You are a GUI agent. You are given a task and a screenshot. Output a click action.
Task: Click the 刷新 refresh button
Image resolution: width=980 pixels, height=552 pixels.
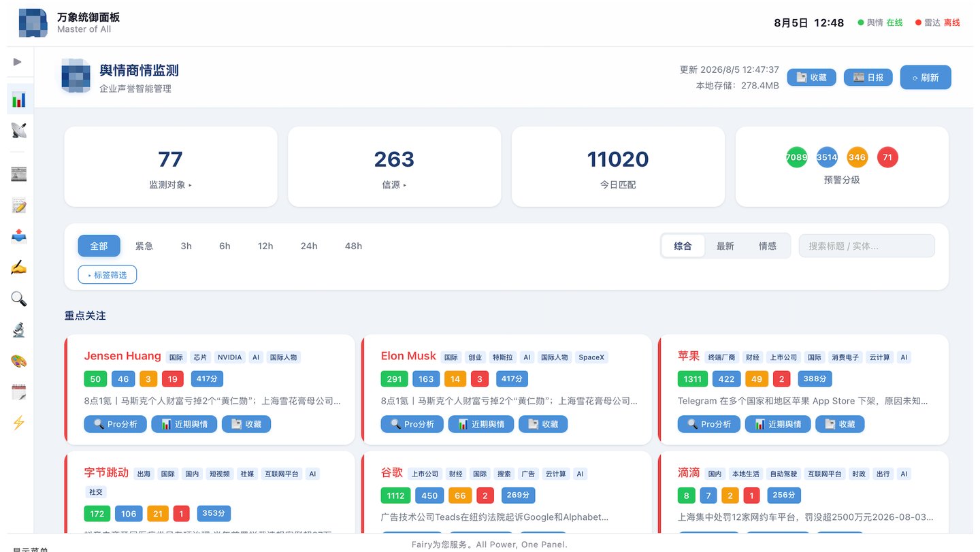pyautogui.click(x=926, y=78)
